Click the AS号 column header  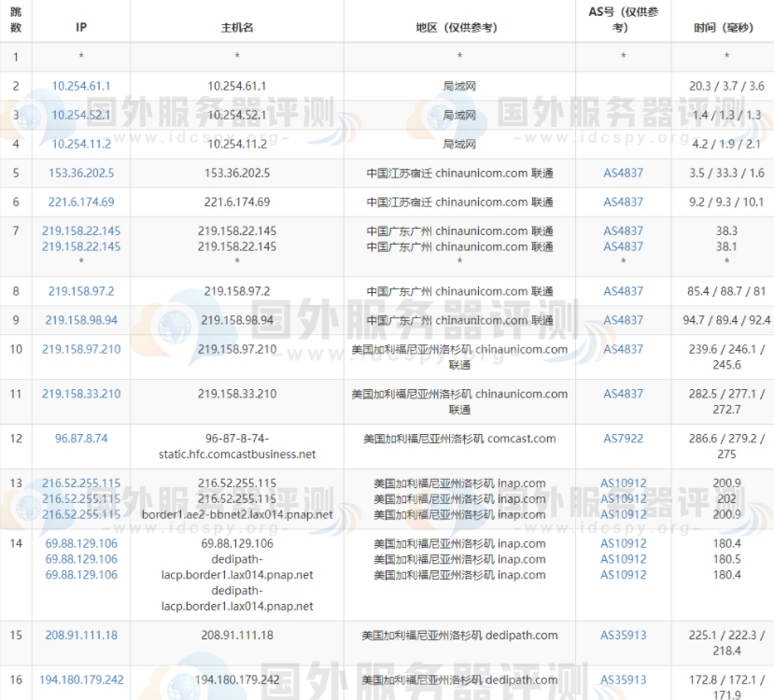click(623, 20)
